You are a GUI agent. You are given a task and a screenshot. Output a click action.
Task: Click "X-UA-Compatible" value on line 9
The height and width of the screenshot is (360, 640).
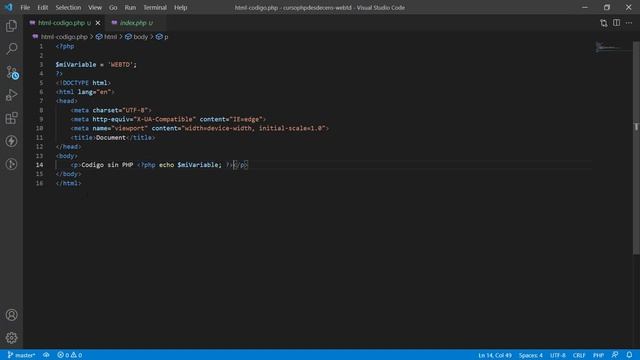(x=165, y=119)
